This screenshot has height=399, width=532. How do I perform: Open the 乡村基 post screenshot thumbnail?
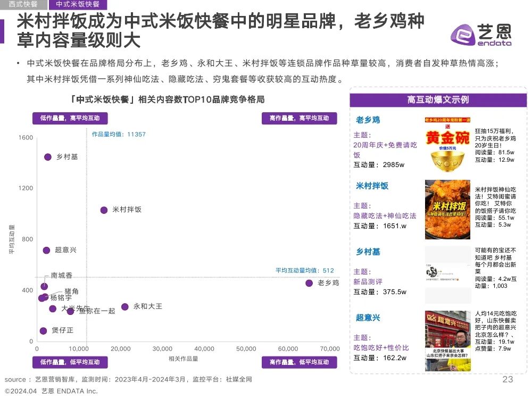click(447, 275)
